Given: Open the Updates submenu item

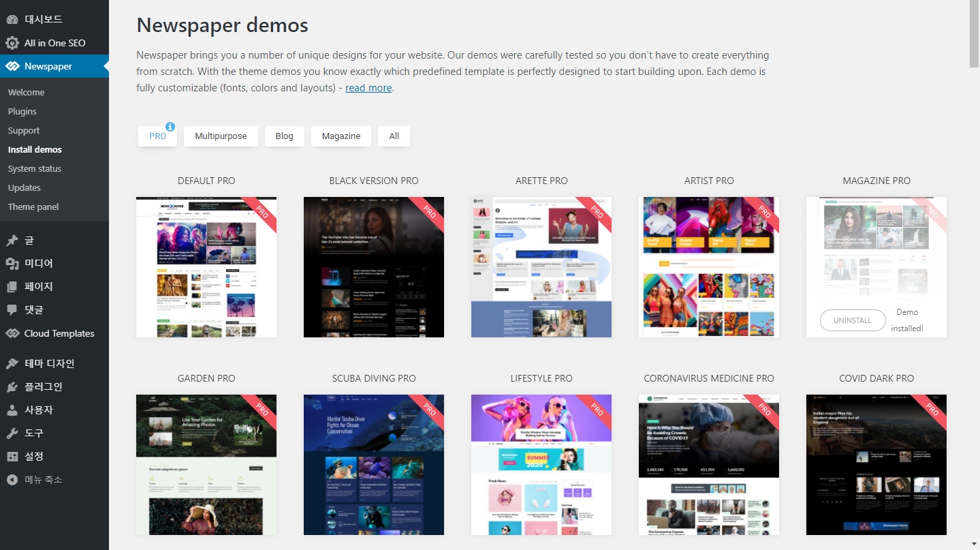Looking at the screenshot, I should (x=25, y=187).
